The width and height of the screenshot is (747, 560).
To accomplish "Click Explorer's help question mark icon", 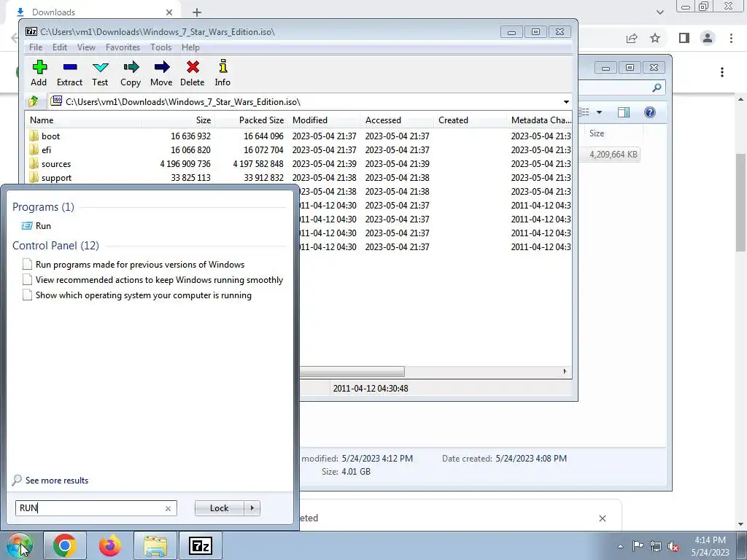I will 649,112.
